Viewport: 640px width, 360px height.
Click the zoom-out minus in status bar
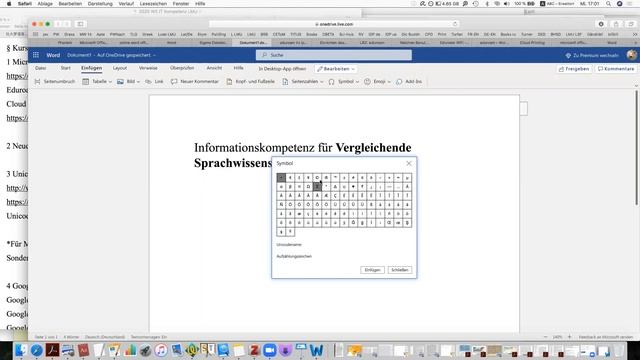point(545,337)
